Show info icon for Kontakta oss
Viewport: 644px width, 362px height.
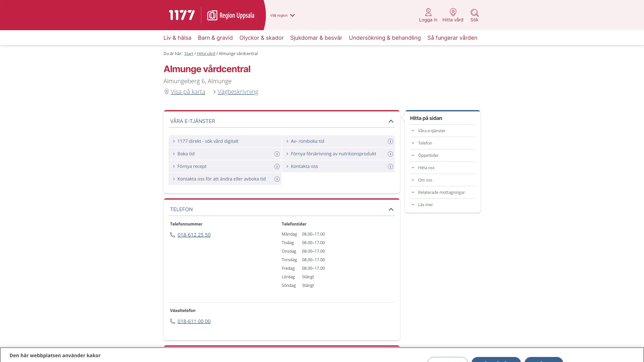click(x=390, y=166)
